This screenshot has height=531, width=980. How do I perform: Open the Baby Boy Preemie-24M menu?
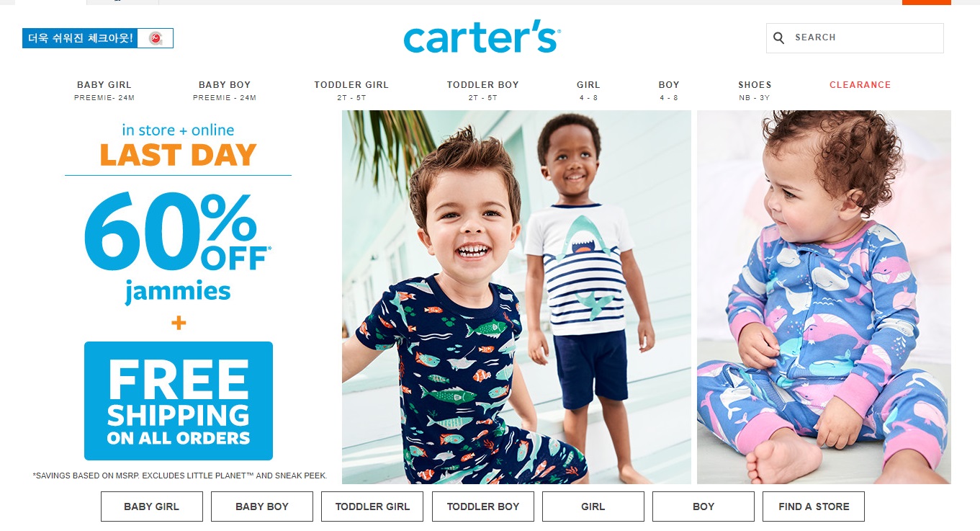[x=225, y=91]
